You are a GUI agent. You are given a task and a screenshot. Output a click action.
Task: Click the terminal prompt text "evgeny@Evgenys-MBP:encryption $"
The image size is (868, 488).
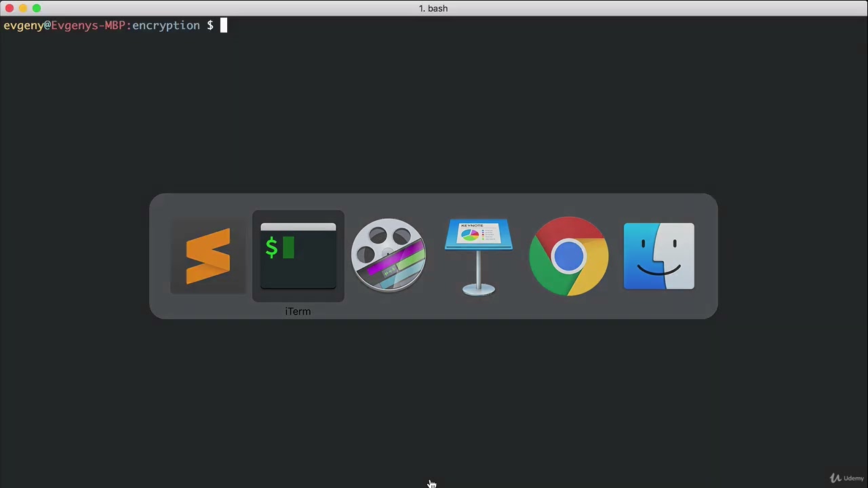click(x=108, y=26)
